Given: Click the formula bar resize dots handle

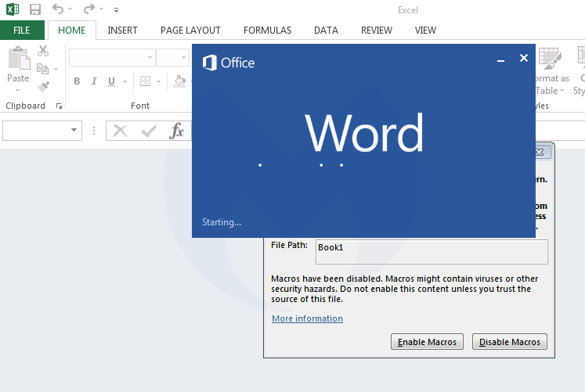Looking at the screenshot, I should (94, 131).
